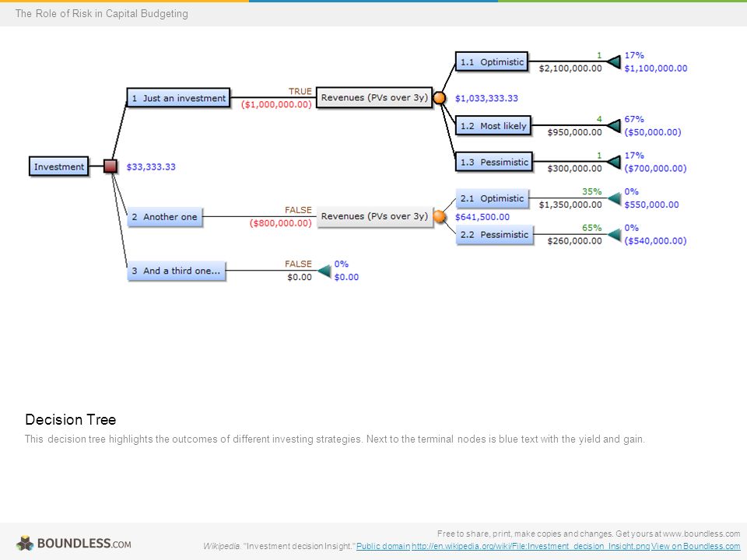747x560 pixels.
Task: Click the FALSE label above ($800,000.00)
Action: [x=298, y=209]
